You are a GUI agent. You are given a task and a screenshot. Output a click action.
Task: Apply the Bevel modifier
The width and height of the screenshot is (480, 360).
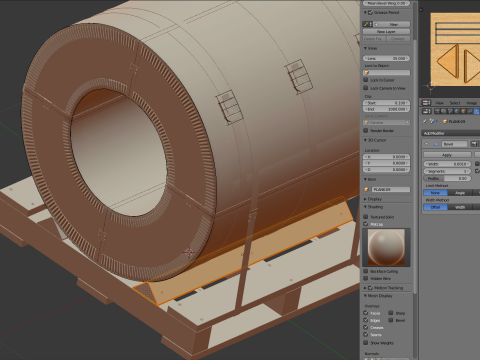[447, 155]
